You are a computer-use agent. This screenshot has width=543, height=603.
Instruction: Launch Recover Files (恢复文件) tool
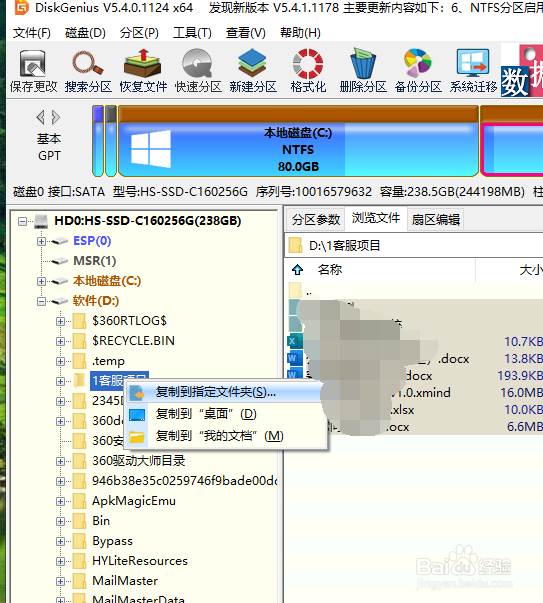pos(143,71)
